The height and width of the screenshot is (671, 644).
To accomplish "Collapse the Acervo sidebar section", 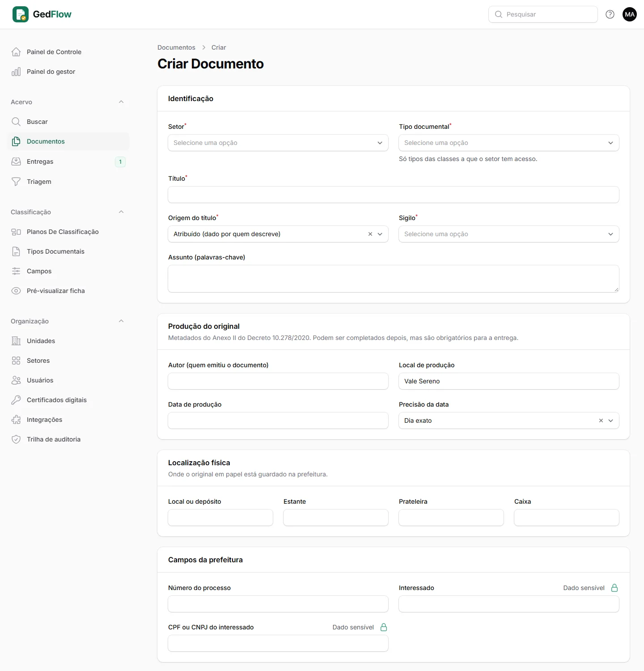I will pos(121,102).
